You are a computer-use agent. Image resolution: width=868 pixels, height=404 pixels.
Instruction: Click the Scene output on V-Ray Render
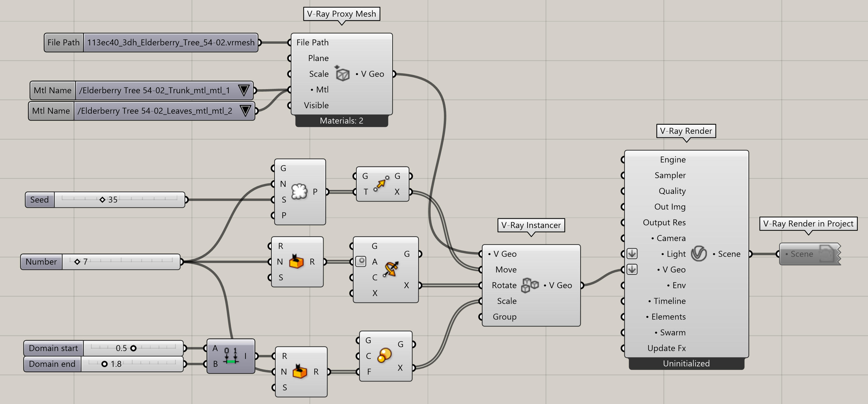point(727,254)
